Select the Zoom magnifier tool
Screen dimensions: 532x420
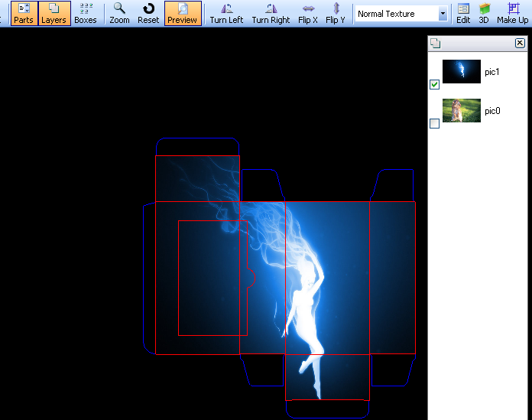click(x=119, y=13)
